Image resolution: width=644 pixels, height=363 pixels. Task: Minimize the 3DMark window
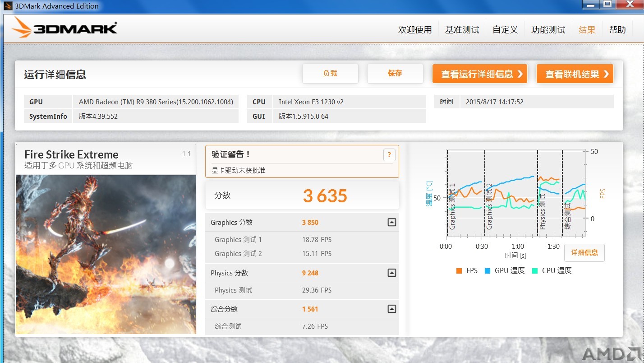point(592,4)
